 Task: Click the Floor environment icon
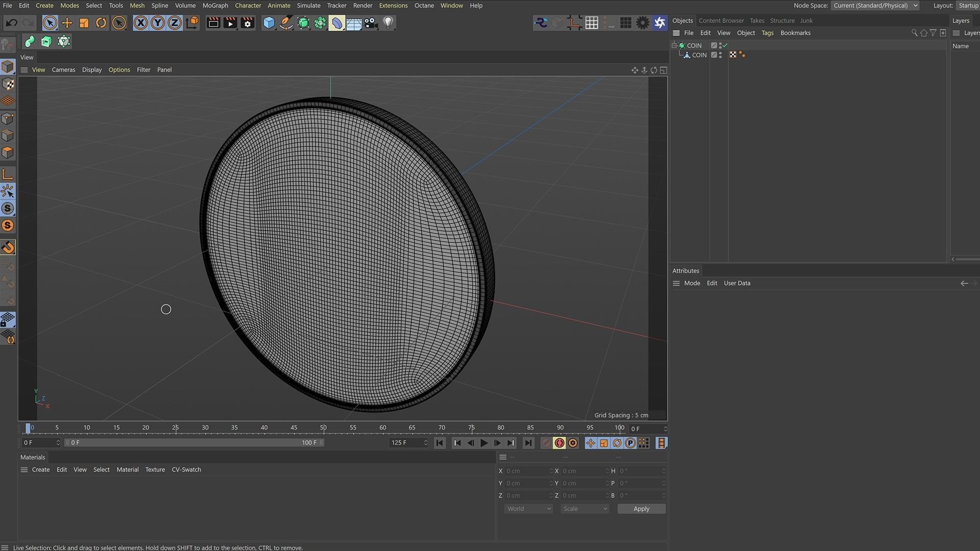[x=354, y=23]
